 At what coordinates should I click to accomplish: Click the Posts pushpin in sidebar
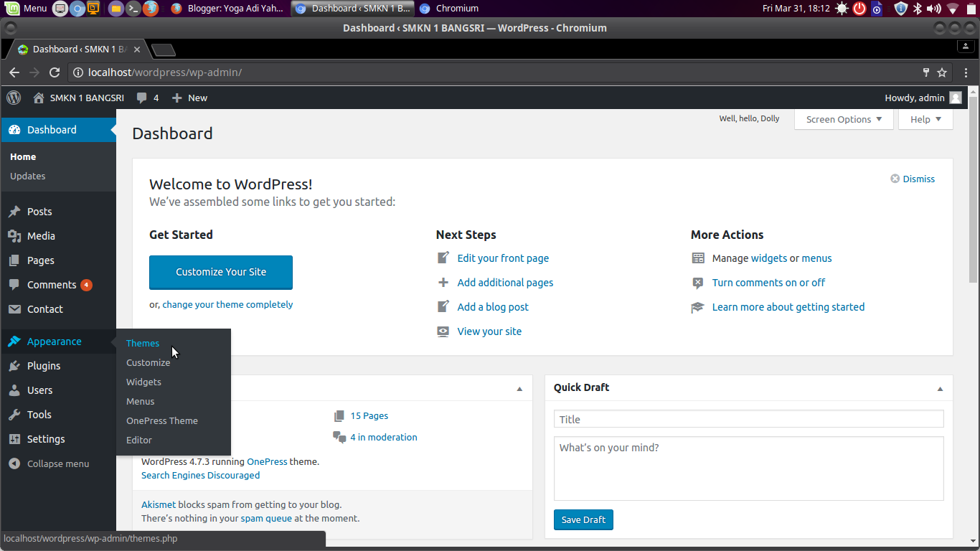click(14, 212)
